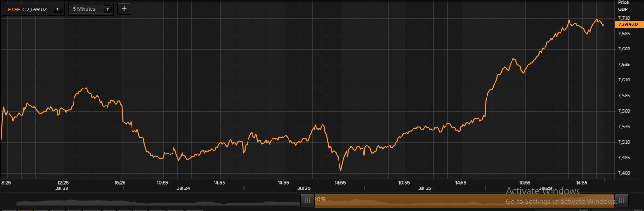Click the 16:25 time axis label

pos(120,182)
